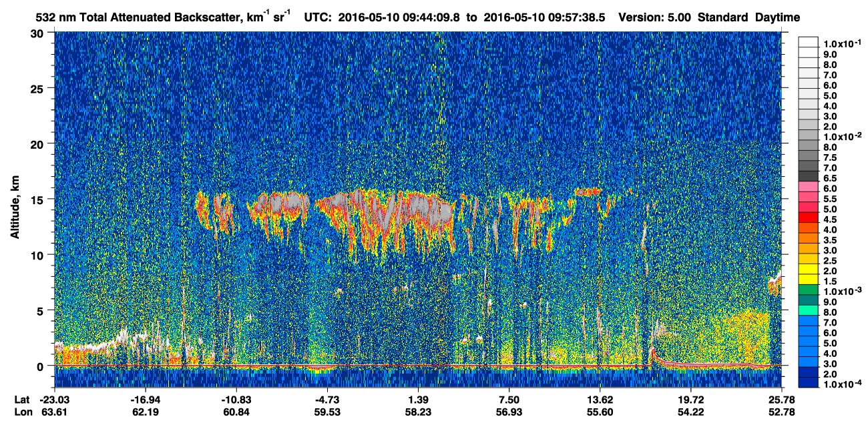868x445 pixels.
Task: Click the 'Lat' row label
Action: coord(22,399)
